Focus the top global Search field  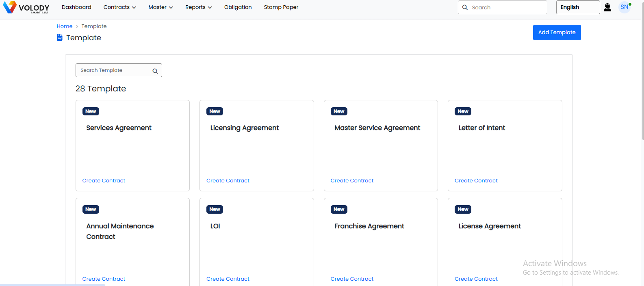[503, 7]
